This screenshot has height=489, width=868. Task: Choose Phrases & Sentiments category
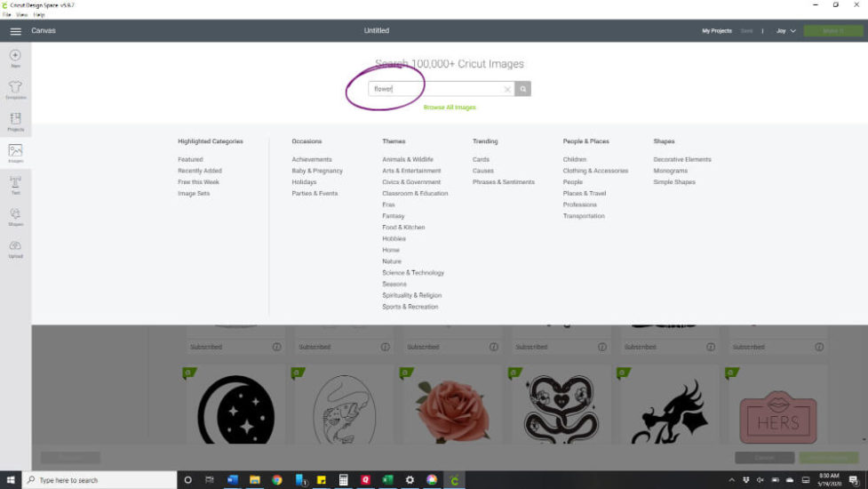tap(503, 182)
